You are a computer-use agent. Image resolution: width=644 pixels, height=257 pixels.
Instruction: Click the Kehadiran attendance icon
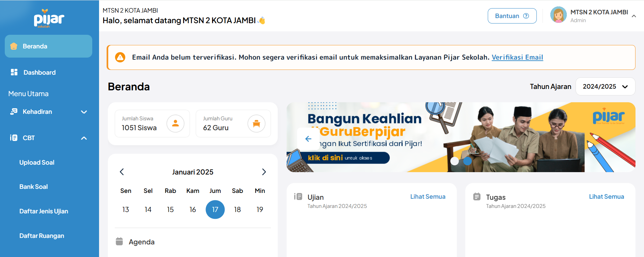pyautogui.click(x=14, y=111)
